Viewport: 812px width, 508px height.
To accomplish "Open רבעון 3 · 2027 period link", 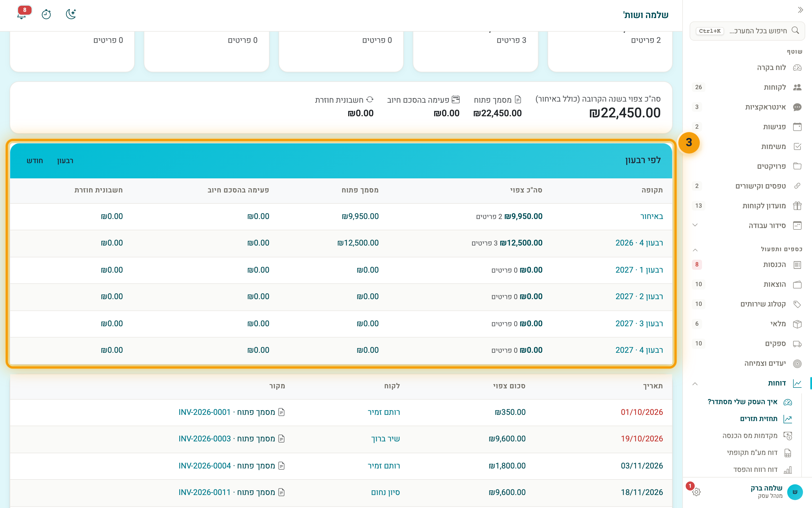I will pos(639,323).
